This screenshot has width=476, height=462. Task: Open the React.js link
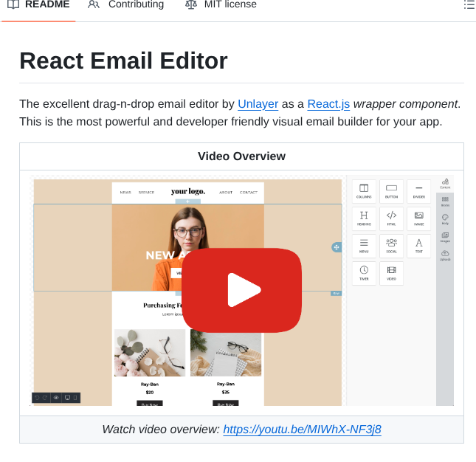click(x=328, y=104)
